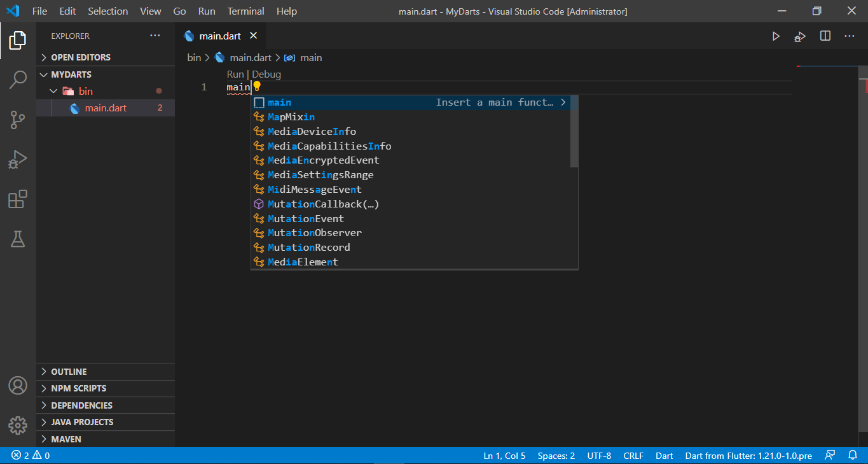Click the CRLF line ending status button
The height and width of the screenshot is (464, 868).
pyautogui.click(x=633, y=456)
